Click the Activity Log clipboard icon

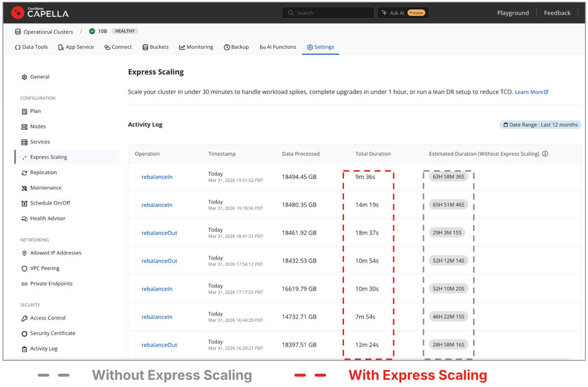click(x=24, y=349)
